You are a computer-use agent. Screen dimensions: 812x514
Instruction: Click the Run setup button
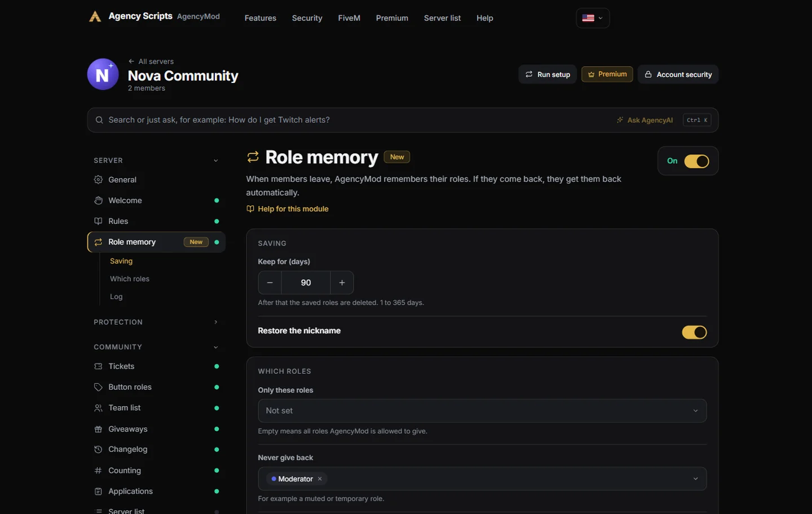pos(548,74)
